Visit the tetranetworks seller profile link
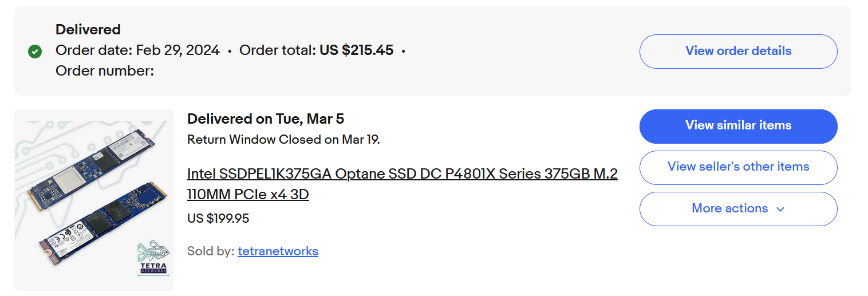The image size is (868, 296). [x=278, y=251]
